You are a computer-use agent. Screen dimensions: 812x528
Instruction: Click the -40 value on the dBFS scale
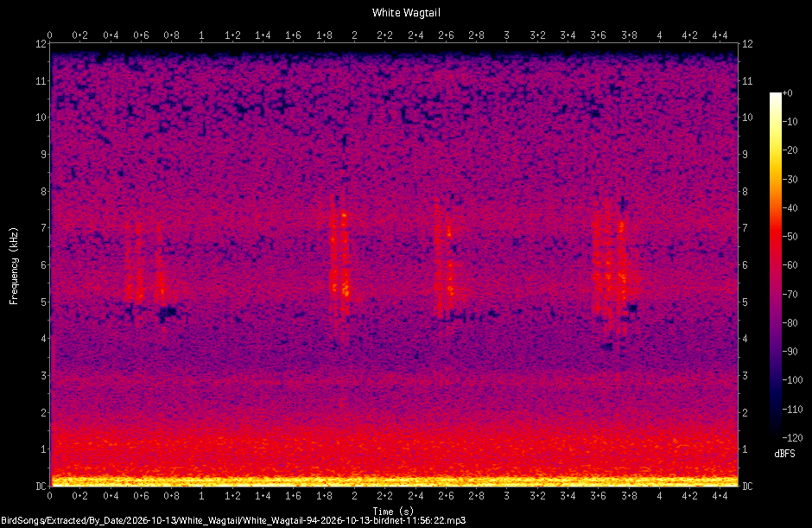click(790, 207)
